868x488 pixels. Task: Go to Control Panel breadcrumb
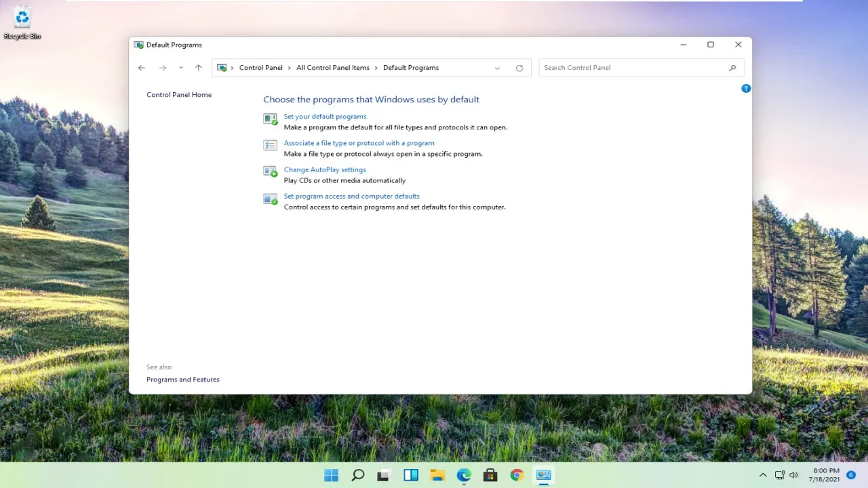(x=261, y=68)
